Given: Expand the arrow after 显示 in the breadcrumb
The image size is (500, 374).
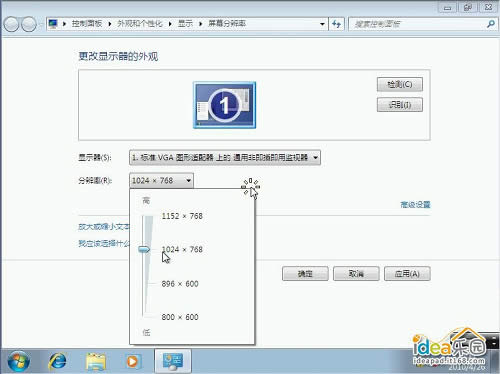Looking at the screenshot, I should click(x=200, y=24).
